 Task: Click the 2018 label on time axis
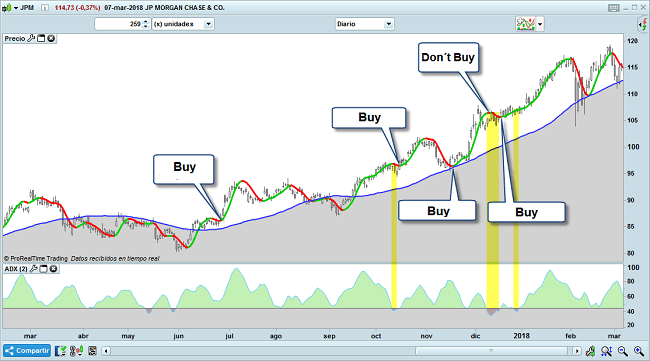[x=521, y=336]
